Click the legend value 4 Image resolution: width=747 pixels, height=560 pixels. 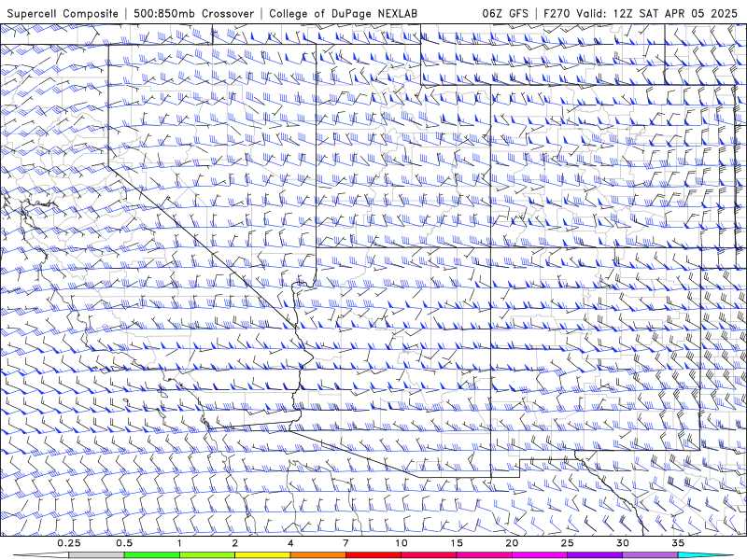click(290, 543)
